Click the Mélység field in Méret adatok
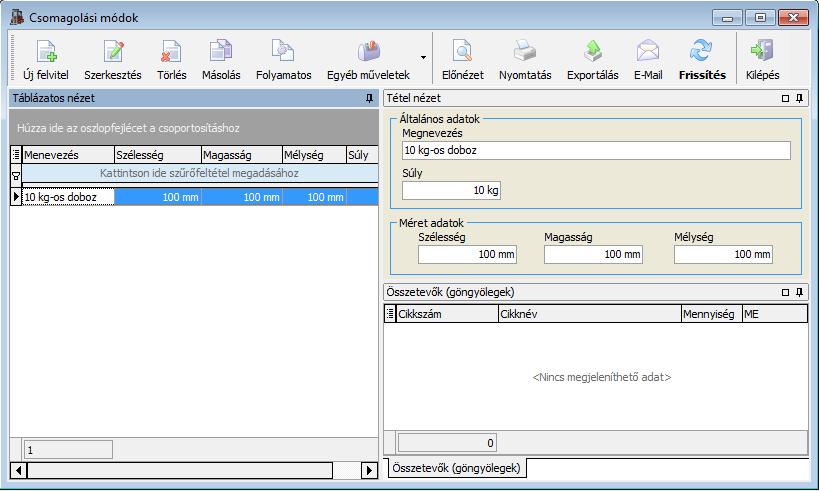Image resolution: width=819 pixels, height=491 pixels. pos(723,254)
